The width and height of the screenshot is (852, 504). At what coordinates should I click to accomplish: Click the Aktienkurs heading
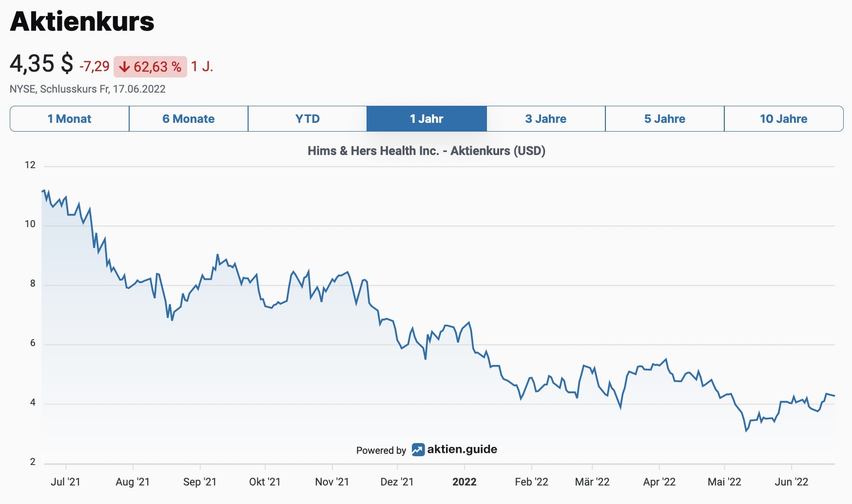82,21
